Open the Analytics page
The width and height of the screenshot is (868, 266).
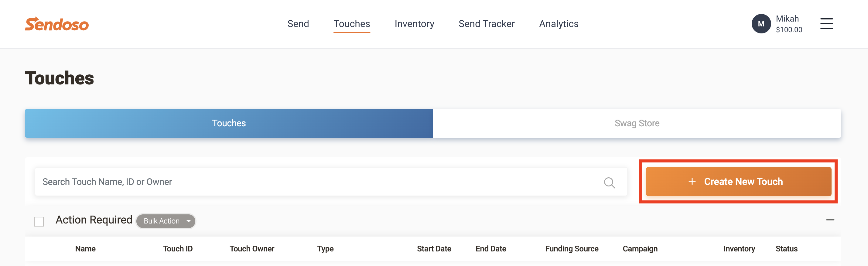click(x=558, y=24)
